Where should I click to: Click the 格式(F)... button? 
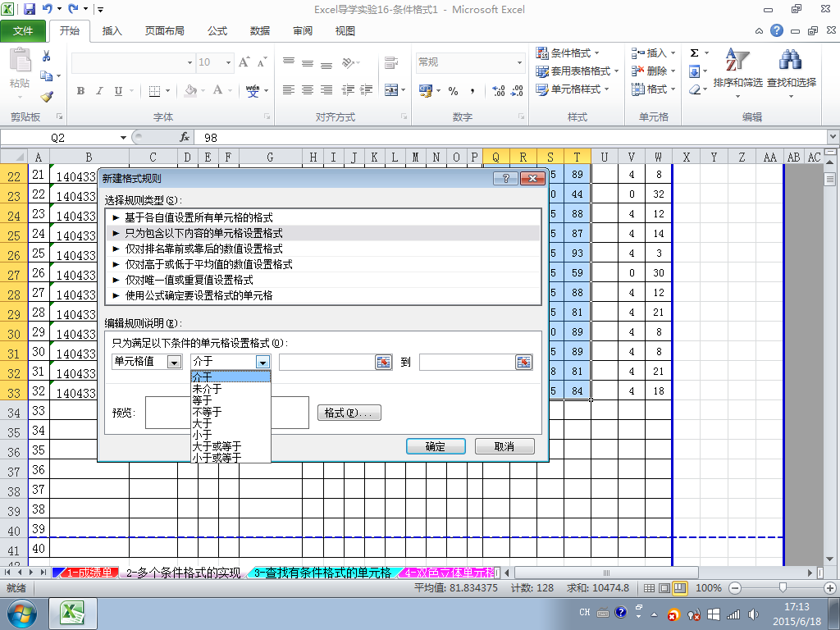pyautogui.click(x=349, y=413)
